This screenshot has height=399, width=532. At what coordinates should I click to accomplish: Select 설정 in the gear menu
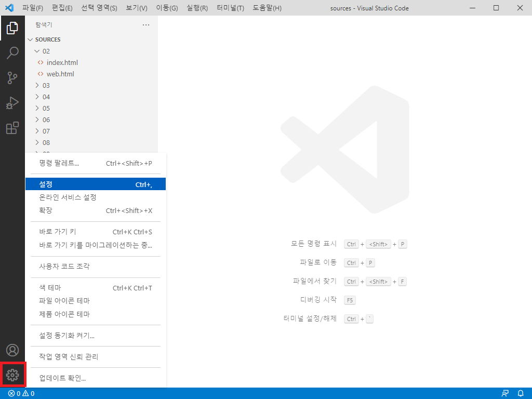coord(96,184)
